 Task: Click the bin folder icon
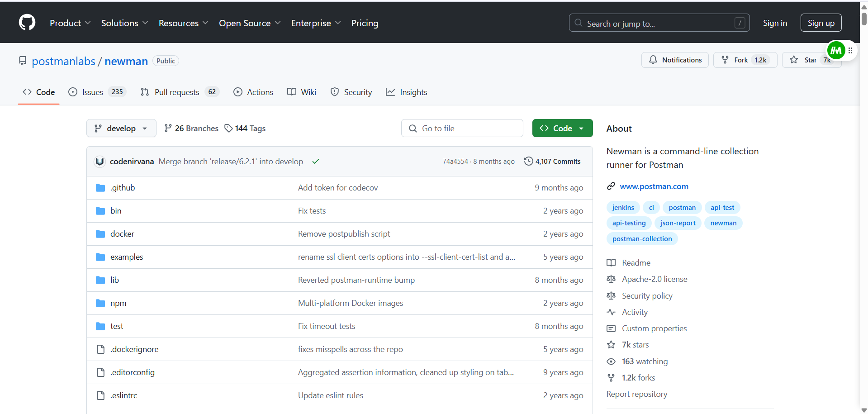pos(100,211)
